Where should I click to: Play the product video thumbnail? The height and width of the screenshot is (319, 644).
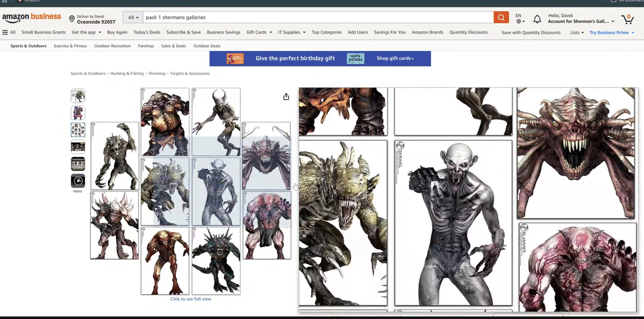pyautogui.click(x=77, y=181)
